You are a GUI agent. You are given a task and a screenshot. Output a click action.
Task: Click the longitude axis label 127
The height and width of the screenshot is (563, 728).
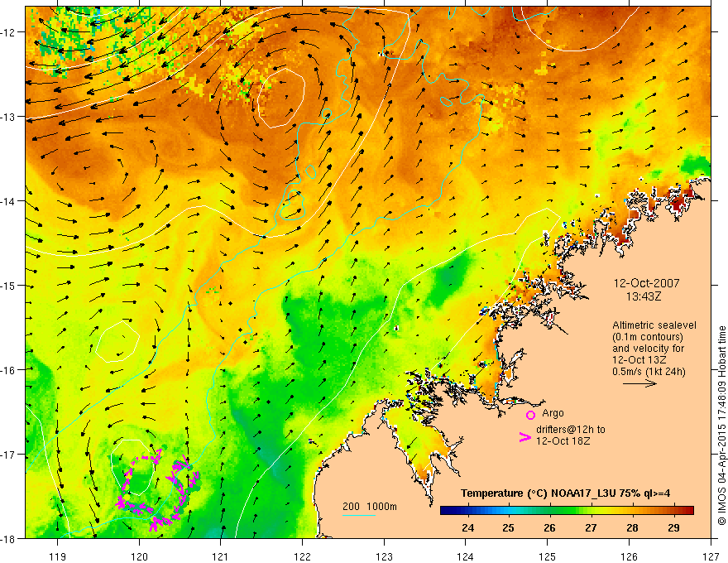coord(711,556)
